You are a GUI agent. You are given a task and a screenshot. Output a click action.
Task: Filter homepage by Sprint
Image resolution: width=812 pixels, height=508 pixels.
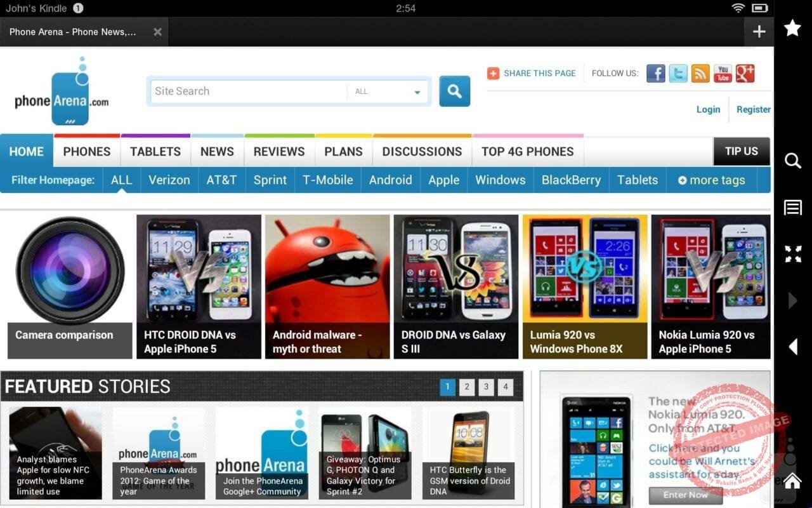coord(270,180)
